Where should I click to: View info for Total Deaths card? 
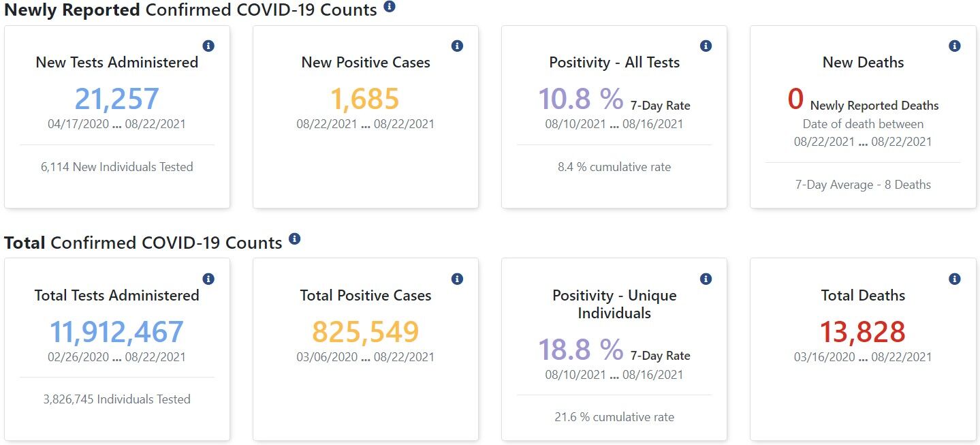point(954,279)
